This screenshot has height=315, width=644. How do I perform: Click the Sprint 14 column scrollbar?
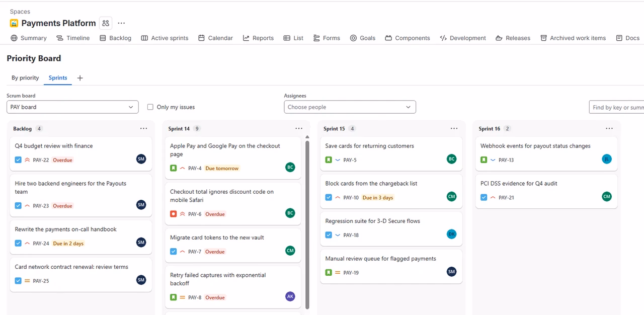(307, 224)
